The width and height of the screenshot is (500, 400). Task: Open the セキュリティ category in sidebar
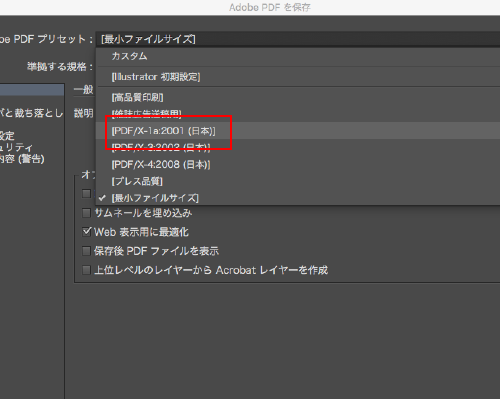tap(17, 147)
